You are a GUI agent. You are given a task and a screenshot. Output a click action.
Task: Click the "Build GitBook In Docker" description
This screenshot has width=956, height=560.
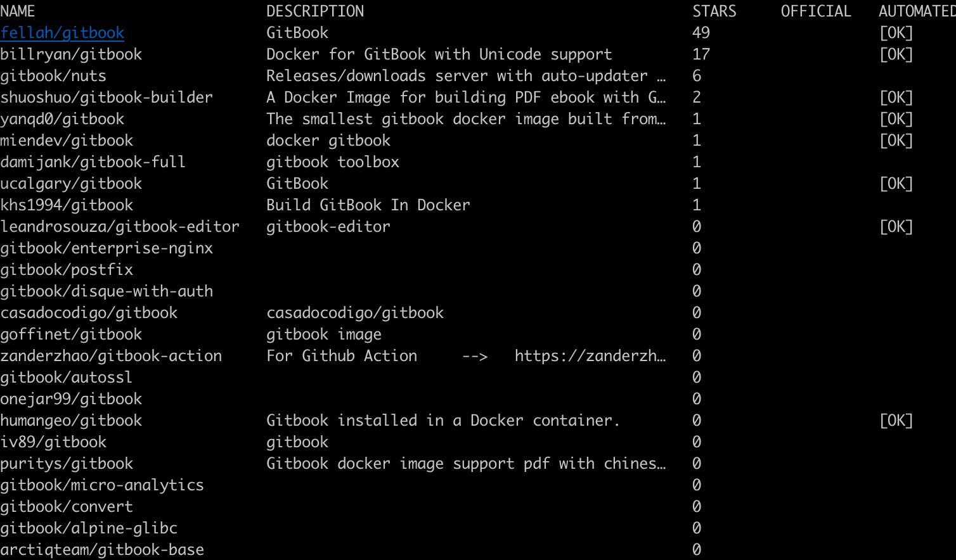(x=368, y=205)
